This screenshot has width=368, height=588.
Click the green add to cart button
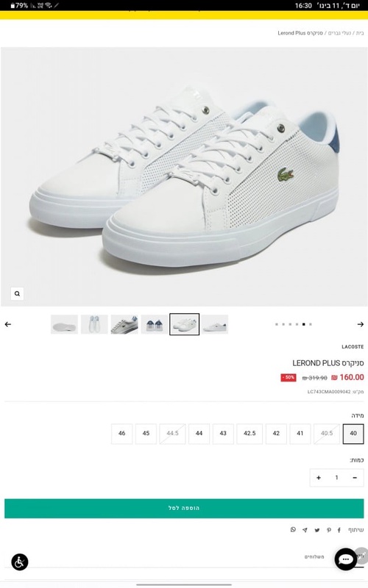(184, 509)
